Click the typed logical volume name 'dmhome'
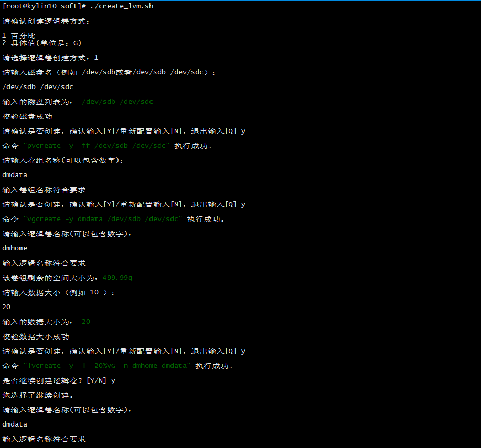Image resolution: width=481 pixels, height=448 pixels. (x=15, y=248)
